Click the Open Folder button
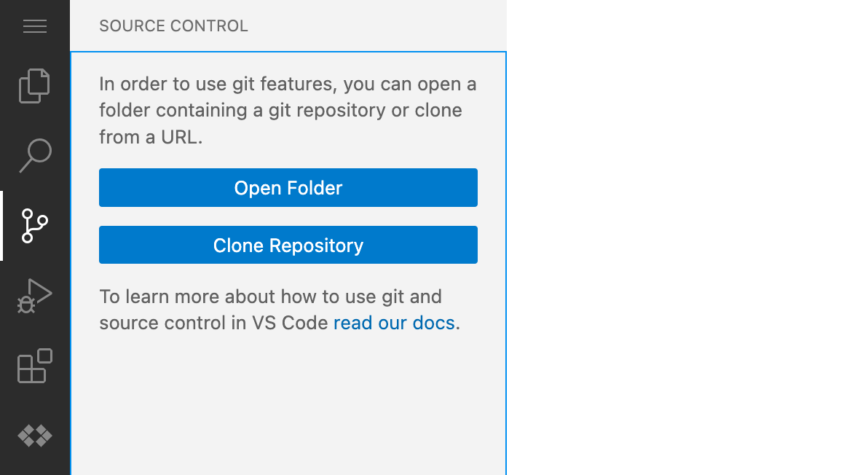Screen dimensions: 868x475 click(x=288, y=188)
